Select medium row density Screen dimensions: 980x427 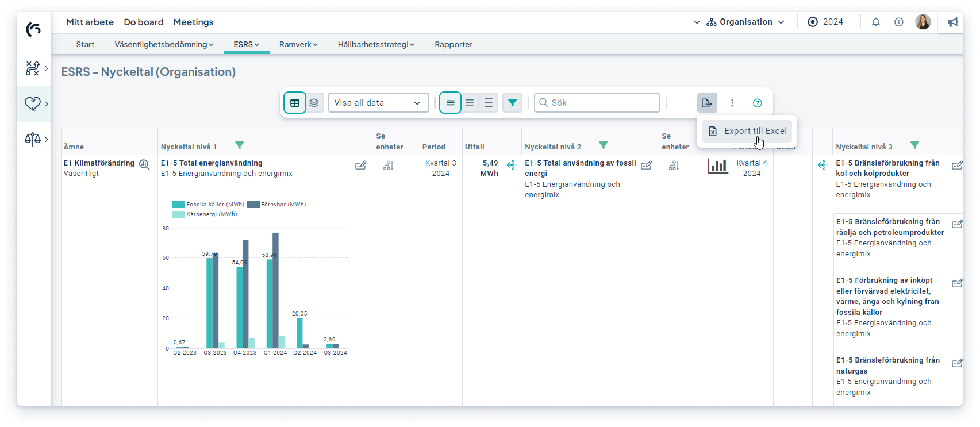(470, 103)
